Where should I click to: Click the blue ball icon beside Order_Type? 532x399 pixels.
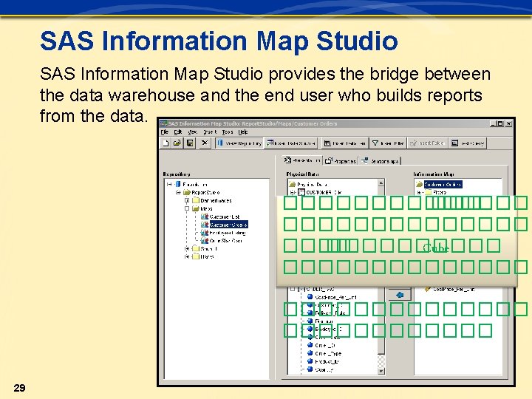pyautogui.click(x=310, y=353)
